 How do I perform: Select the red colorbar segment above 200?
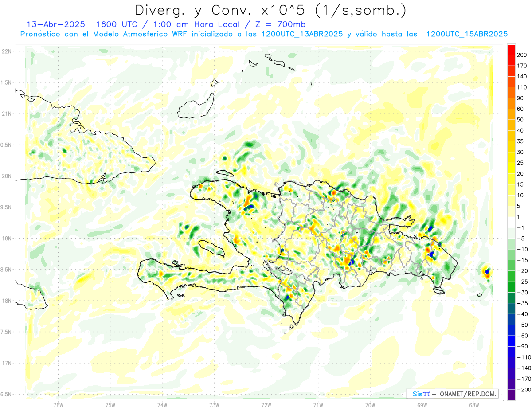(x=511, y=49)
